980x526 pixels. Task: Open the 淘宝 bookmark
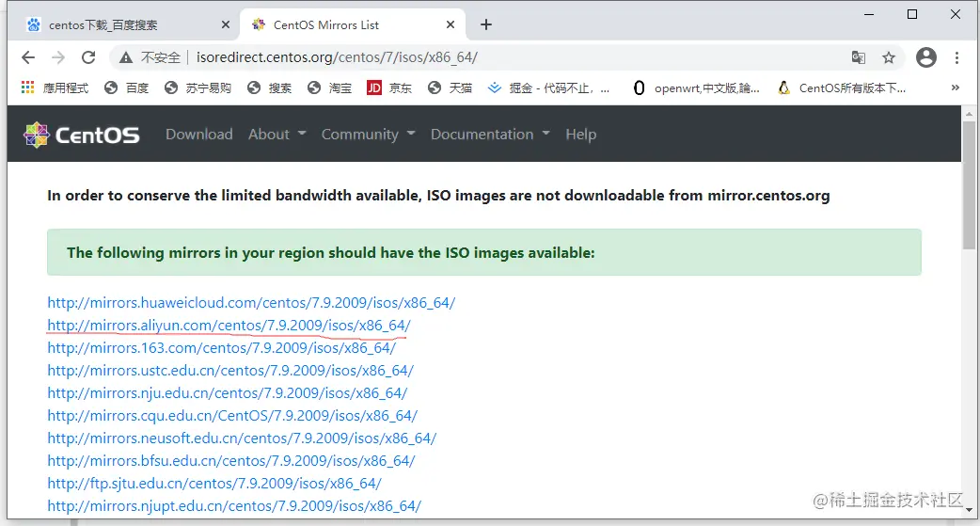[330, 88]
